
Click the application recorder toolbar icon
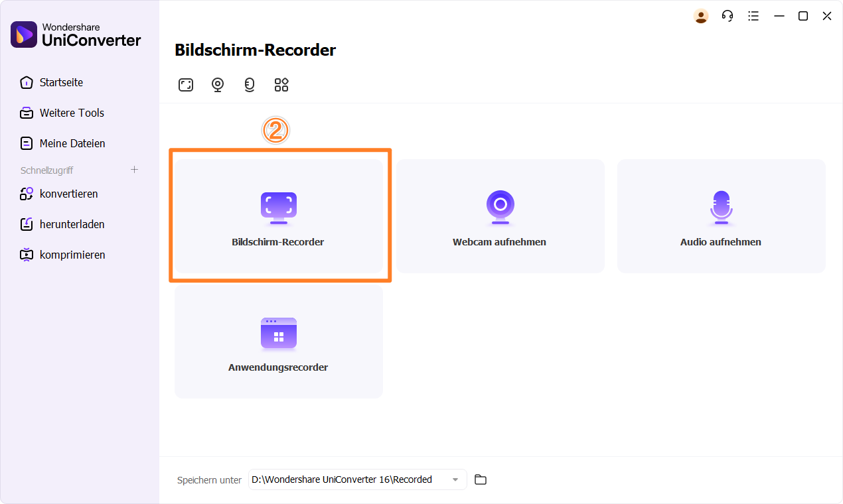[x=281, y=85]
